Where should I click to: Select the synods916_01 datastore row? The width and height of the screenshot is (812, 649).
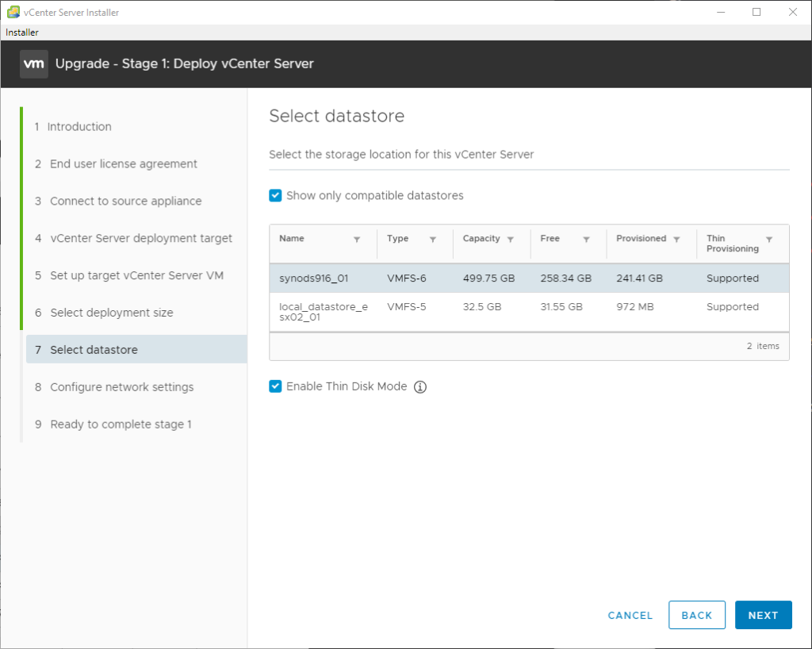(529, 278)
